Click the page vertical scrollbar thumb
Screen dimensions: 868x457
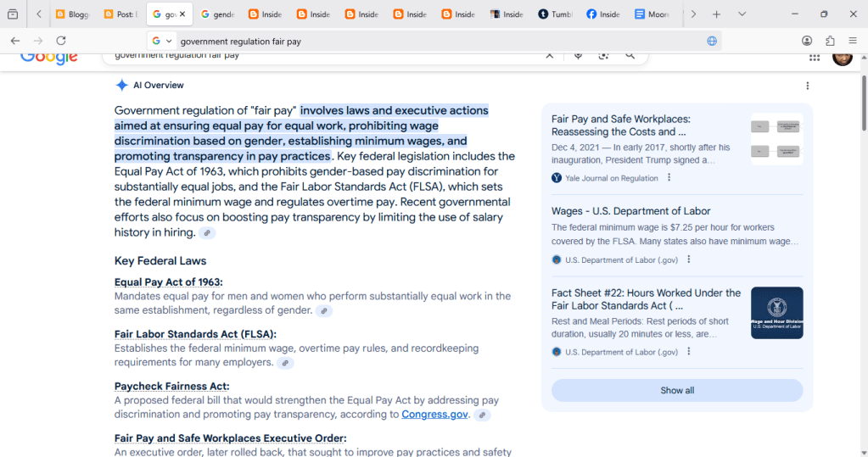(x=864, y=103)
